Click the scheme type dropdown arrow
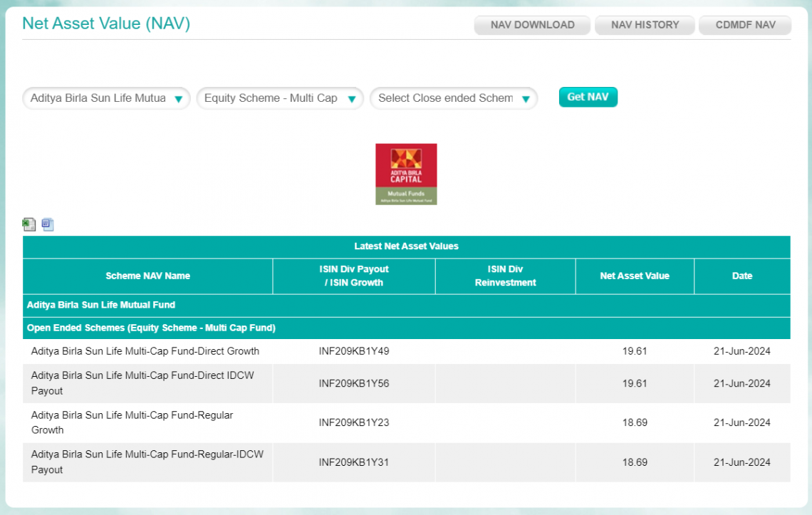 click(x=353, y=98)
